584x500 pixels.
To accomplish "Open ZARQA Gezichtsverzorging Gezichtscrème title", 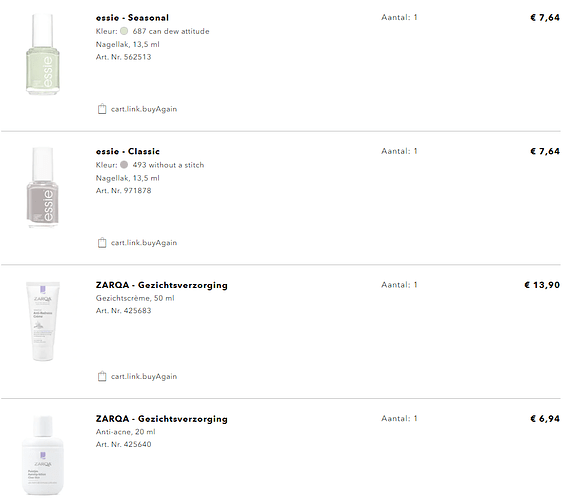I will point(162,285).
